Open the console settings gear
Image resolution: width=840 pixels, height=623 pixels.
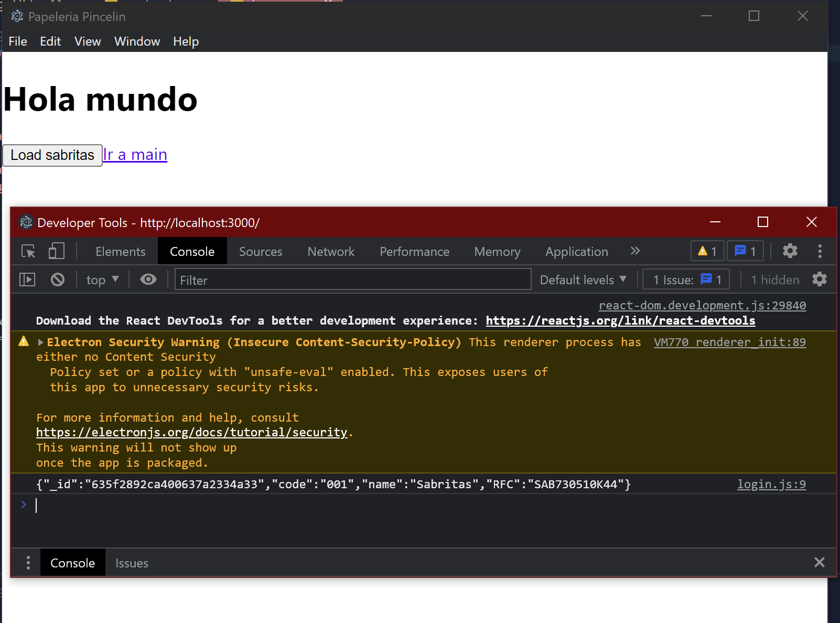click(820, 279)
